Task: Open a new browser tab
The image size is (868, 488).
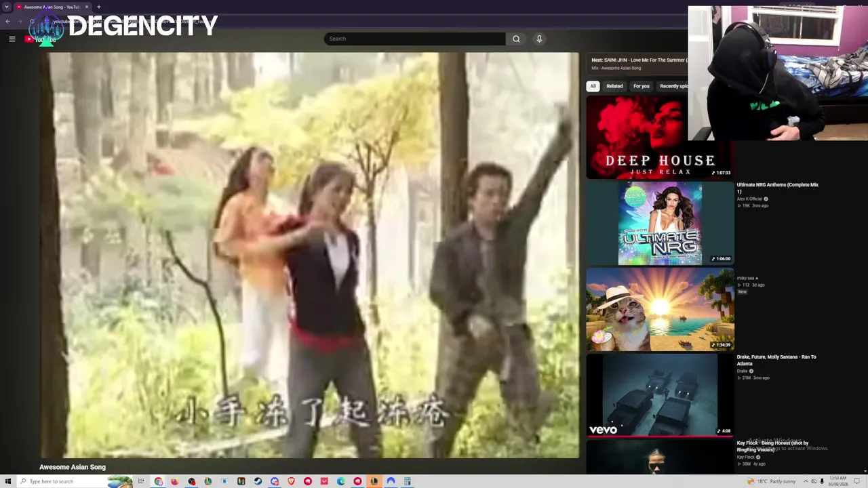Action: 98,7
